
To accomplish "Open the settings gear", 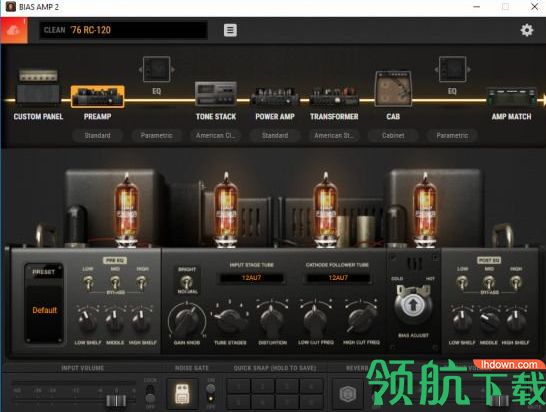I will coord(527,30).
